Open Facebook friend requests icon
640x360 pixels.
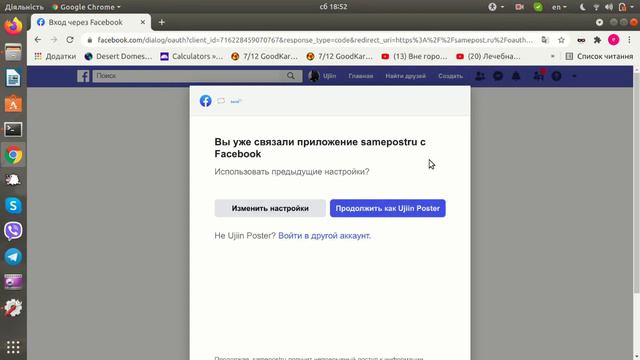480,76
